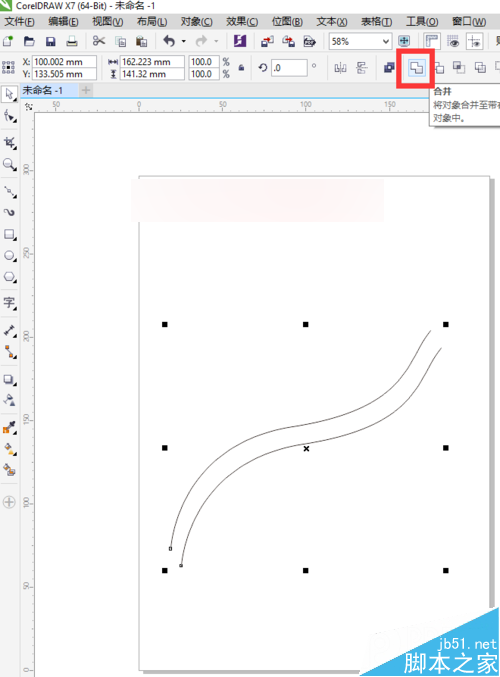Click the full-screen preview icon

(x=404, y=41)
